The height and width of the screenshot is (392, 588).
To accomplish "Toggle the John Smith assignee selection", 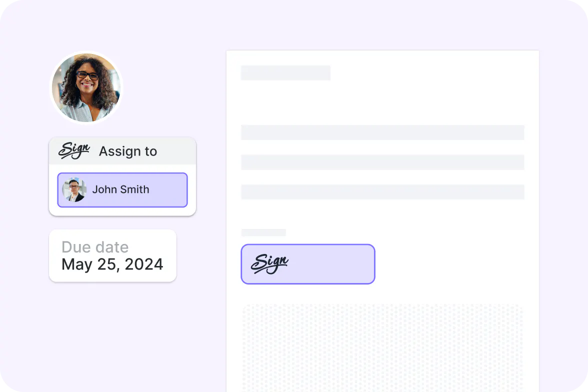I will click(122, 189).
